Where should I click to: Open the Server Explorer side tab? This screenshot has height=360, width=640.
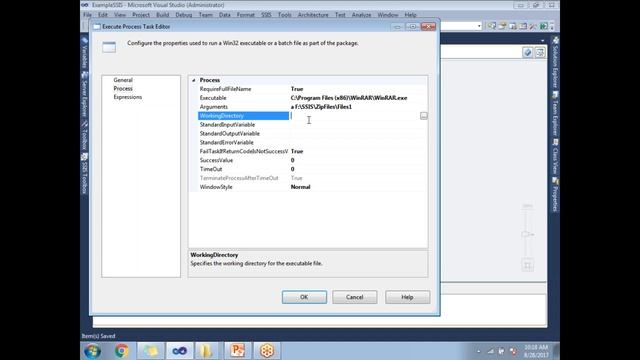[x=84, y=94]
